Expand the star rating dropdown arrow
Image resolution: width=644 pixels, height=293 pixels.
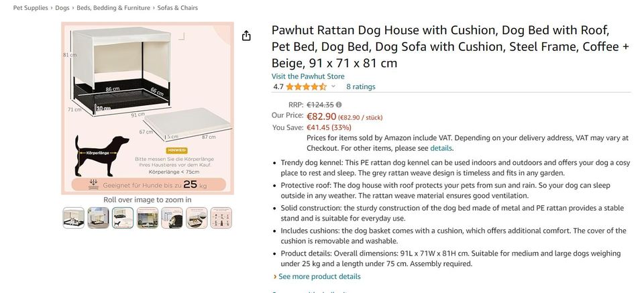pyautogui.click(x=333, y=86)
